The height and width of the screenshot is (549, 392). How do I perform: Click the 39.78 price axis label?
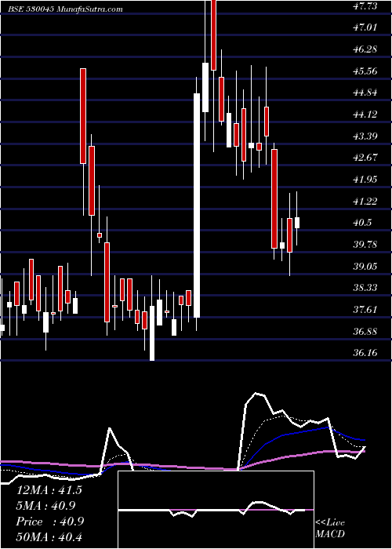point(365,245)
